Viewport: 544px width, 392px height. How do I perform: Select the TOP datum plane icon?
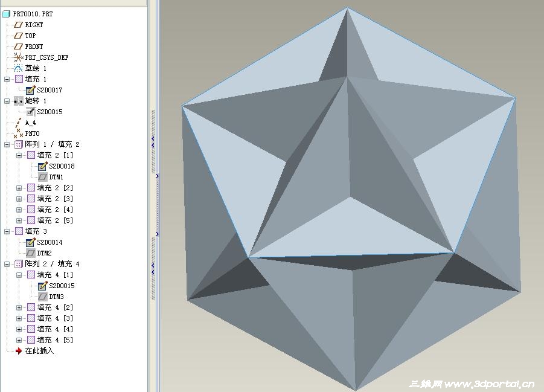coord(18,36)
